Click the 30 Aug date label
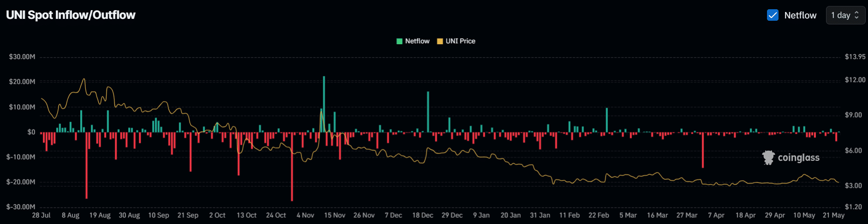The image size is (868, 224). tap(129, 215)
